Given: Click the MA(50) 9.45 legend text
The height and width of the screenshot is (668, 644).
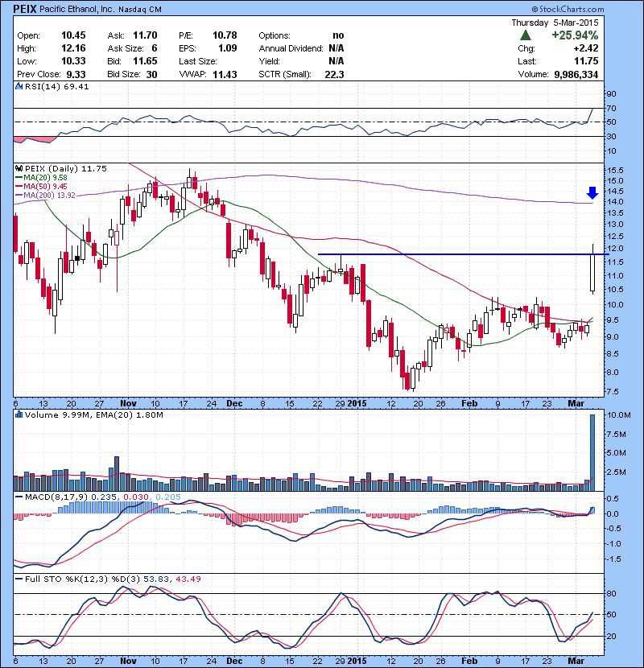Looking at the screenshot, I should coord(45,187).
